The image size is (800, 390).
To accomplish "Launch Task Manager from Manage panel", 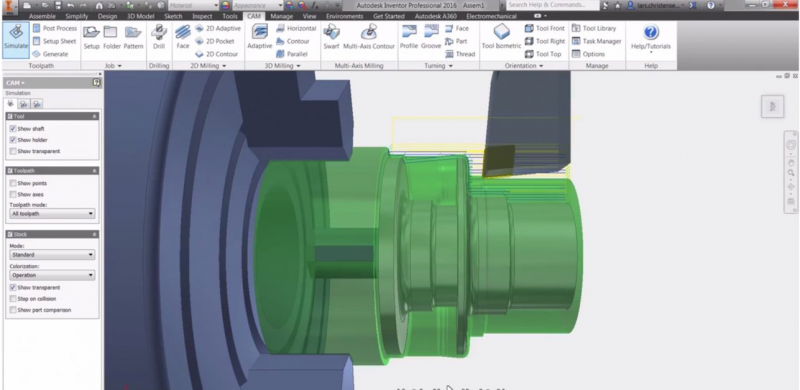I will (x=596, y=41).
